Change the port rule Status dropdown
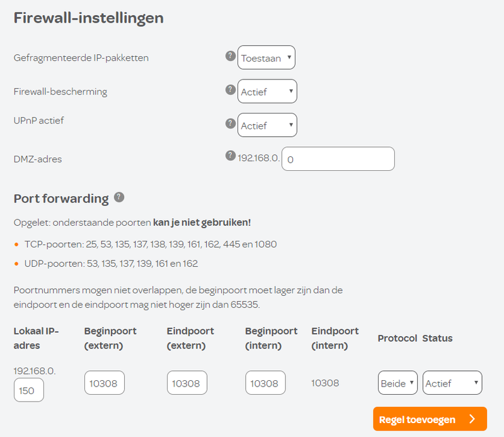Image resolution: width=504 pixels, height=437 pixels. click(x=452, y=383)
